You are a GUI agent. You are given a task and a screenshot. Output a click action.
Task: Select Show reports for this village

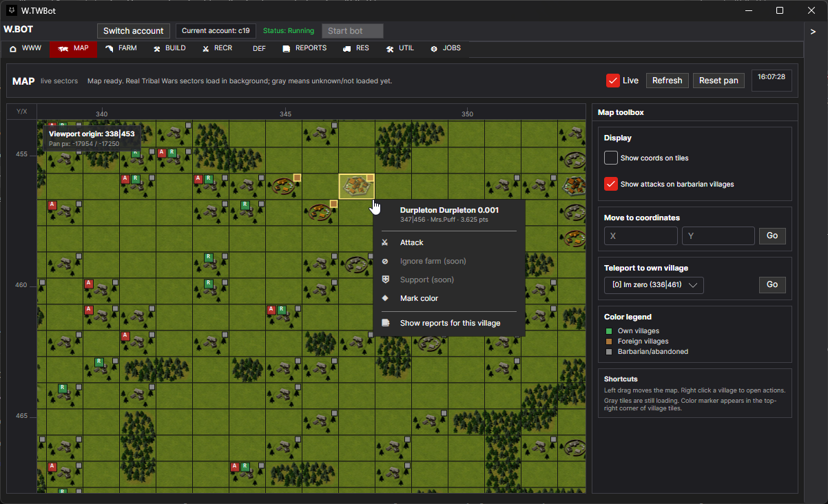coord(451,323)
